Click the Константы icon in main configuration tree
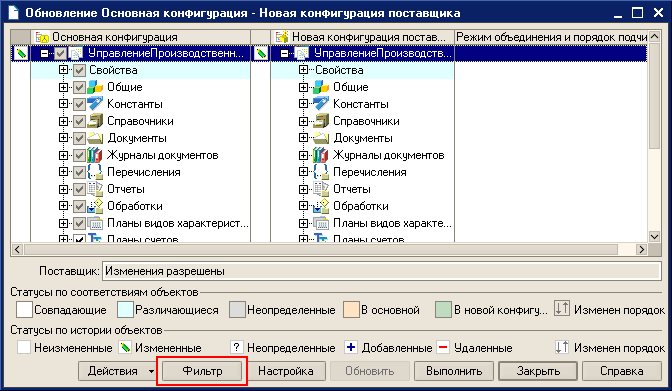 (95, 104)
